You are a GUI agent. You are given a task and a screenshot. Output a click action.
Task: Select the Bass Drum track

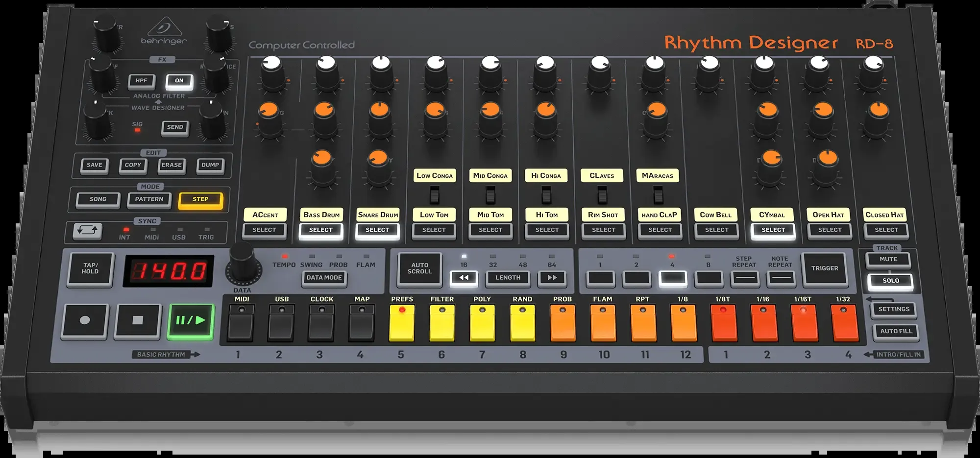click(x=321, y=230)
